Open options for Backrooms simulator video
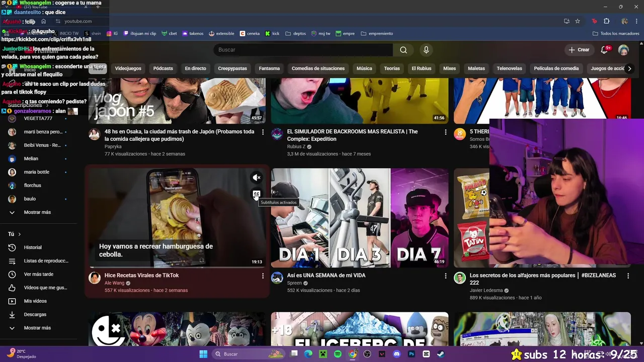 (445, 132)
